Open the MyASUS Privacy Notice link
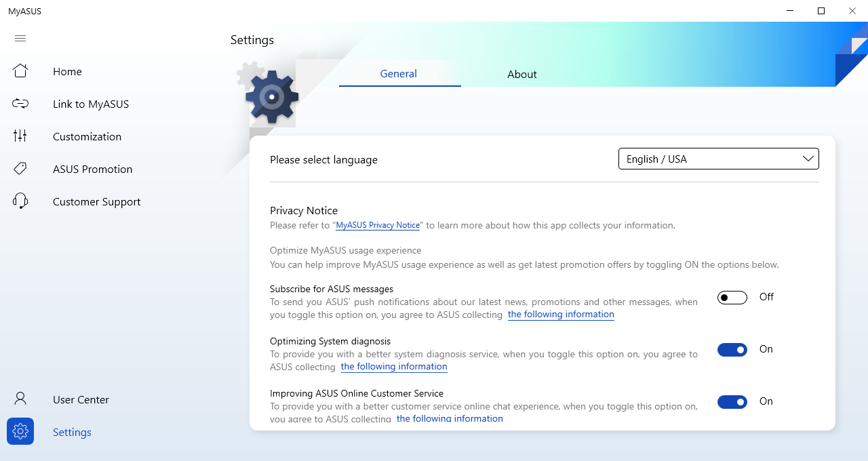Image resolution: width=868 pixels, height=461 pixels. click(x=378, y=225)
